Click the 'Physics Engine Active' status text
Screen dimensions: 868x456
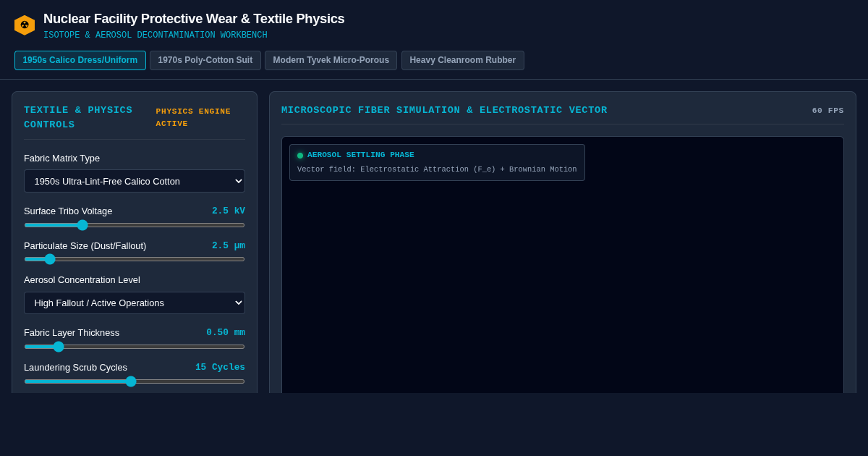click(193, 117)
